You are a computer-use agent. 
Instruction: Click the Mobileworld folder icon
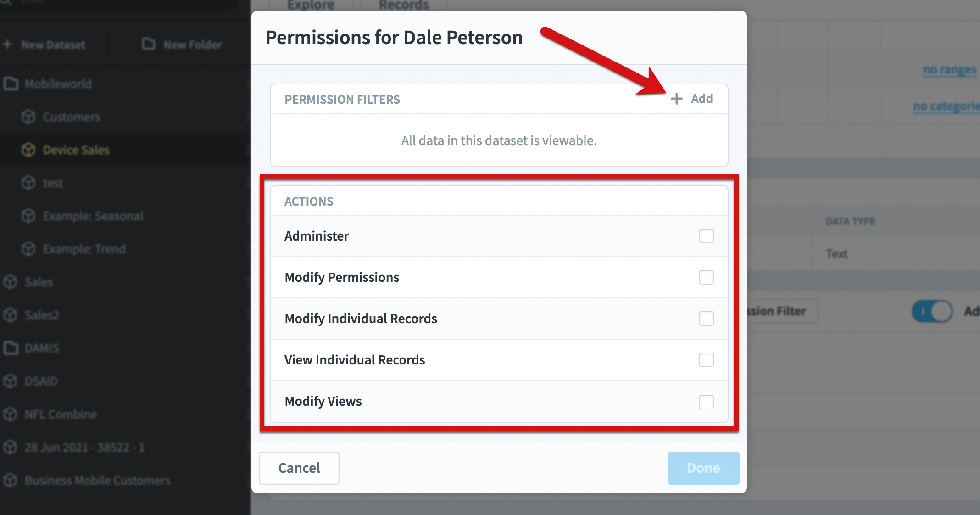11,84
